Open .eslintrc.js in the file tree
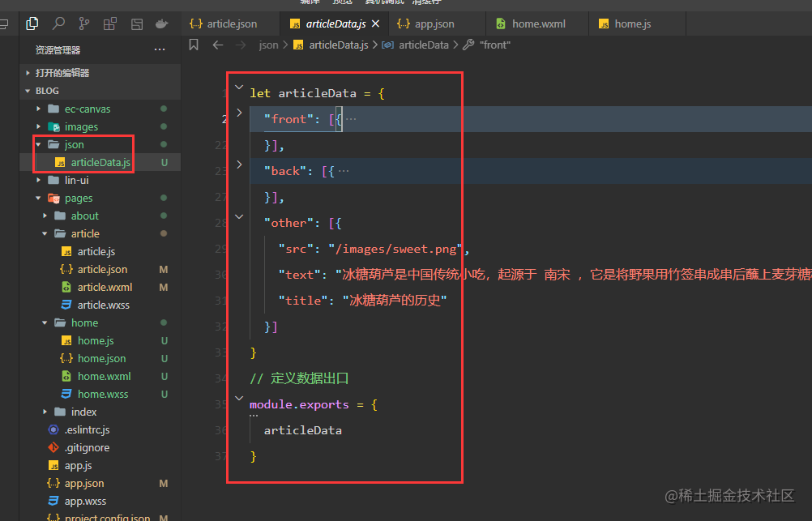Image resolution: width=812 pixels, height=521 pixels. tap(100, 430)
